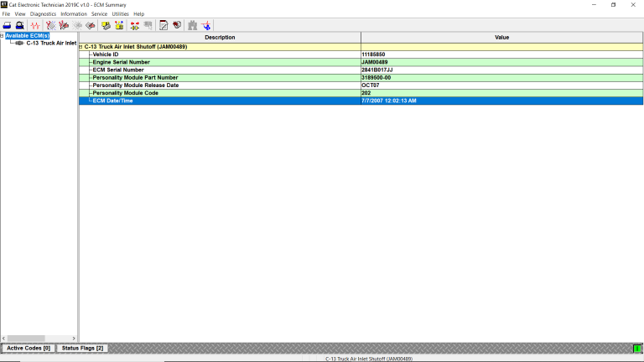The image size is (644, 362).
Task: Restore down the Cat Electronic Technician window
Action: [x=613, y=5]
